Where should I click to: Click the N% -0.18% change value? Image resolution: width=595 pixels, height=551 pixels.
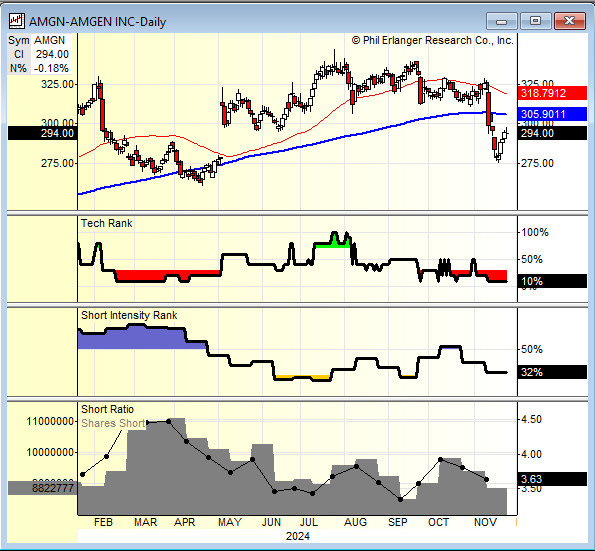(x=51, y=68)
